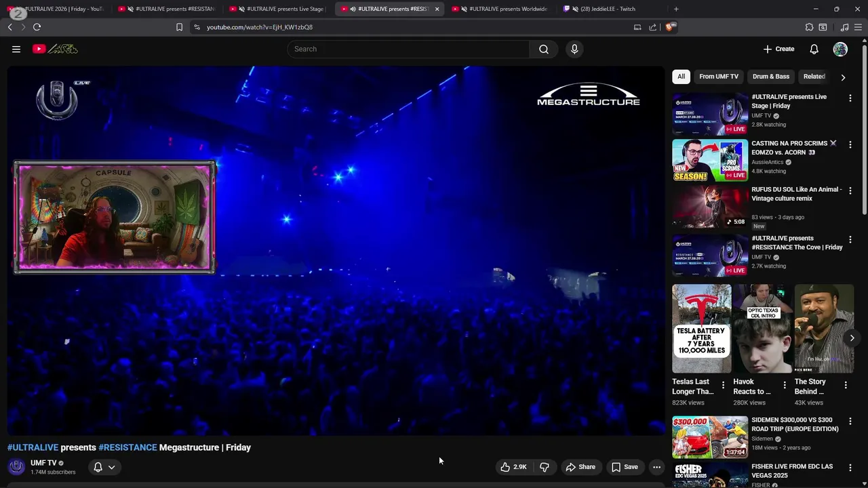
Task: Unmute the JeddieLEE Twitch tab
Action: pos(575,9)
